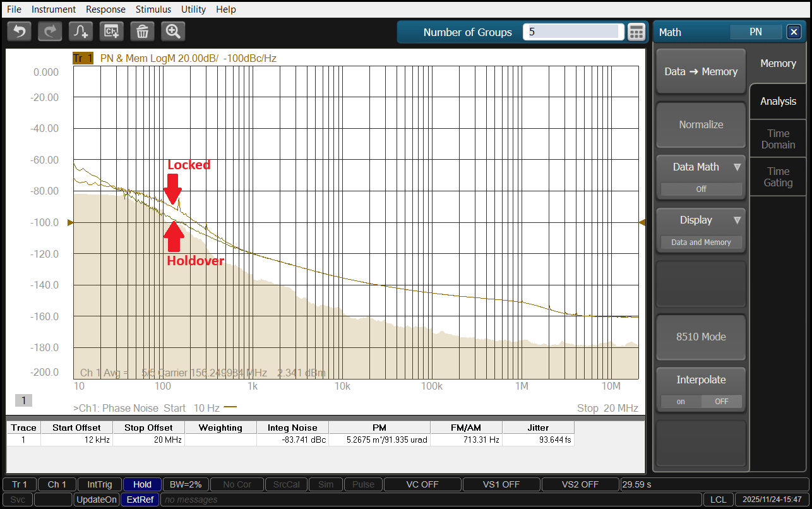Switch Interpolate to on
This screenshot has height=509, width=812.
coord(681,402)
